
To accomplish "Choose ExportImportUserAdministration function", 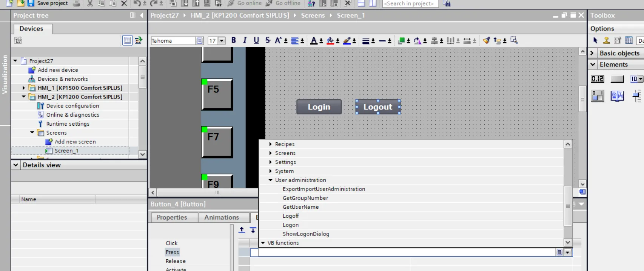I will 324,189.
